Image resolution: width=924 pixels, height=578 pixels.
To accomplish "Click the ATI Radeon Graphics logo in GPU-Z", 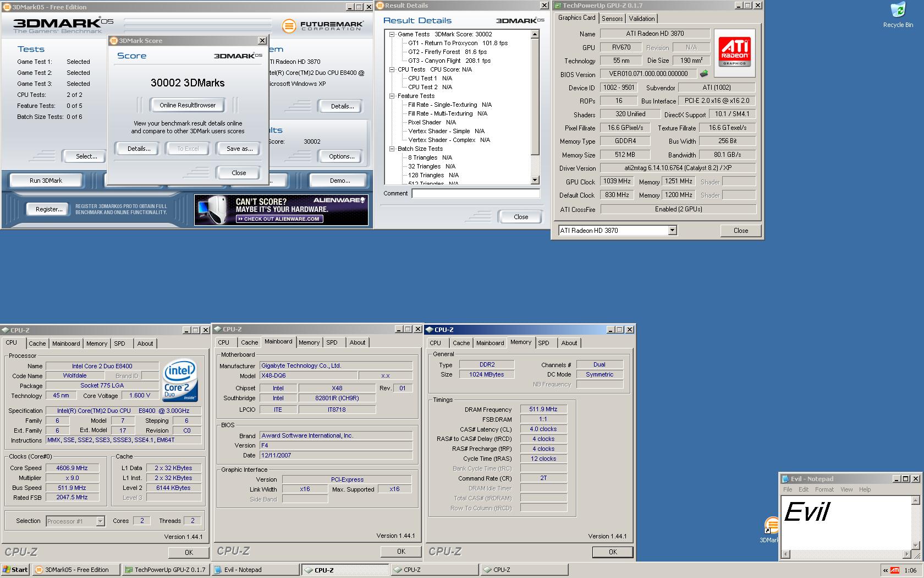I will (735, 53).
